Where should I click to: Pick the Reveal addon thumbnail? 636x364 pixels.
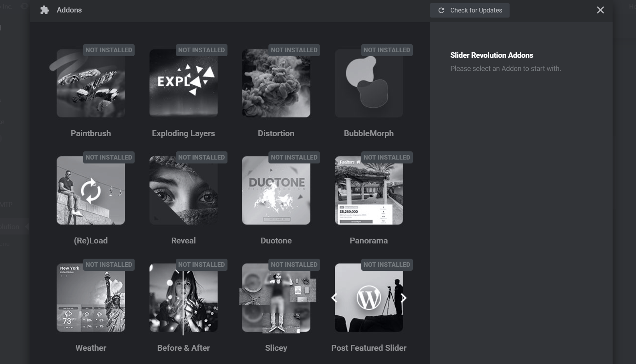point(183,190)
